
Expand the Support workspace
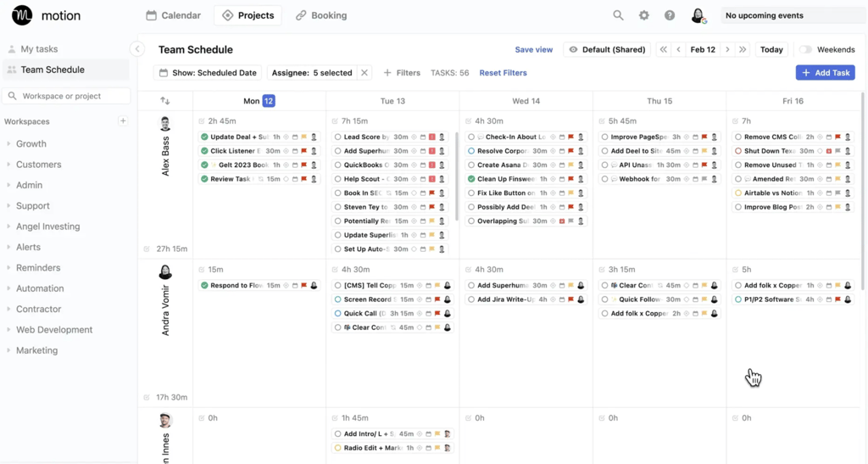(x=8, y=205)
